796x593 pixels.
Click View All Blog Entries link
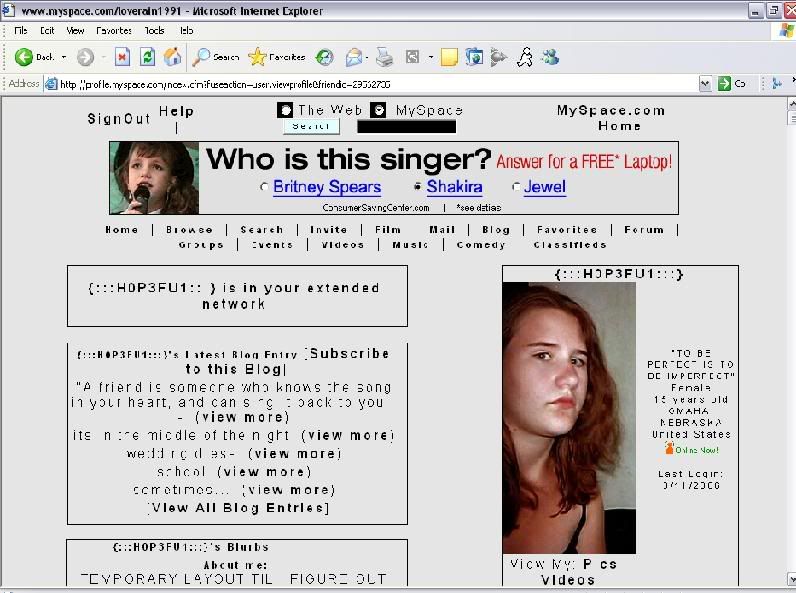(x=238, y=508)
